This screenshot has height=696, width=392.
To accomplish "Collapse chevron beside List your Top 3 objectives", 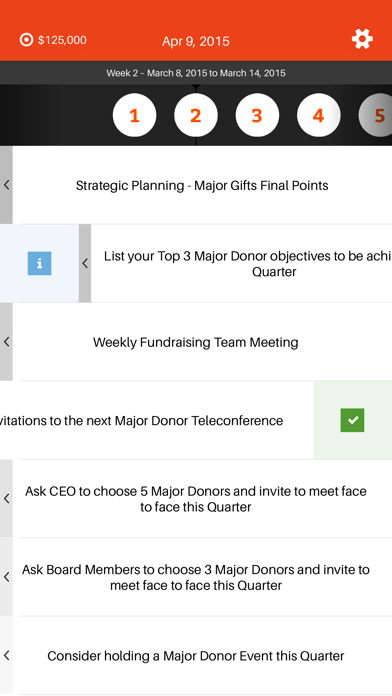I will coord(85,263).
